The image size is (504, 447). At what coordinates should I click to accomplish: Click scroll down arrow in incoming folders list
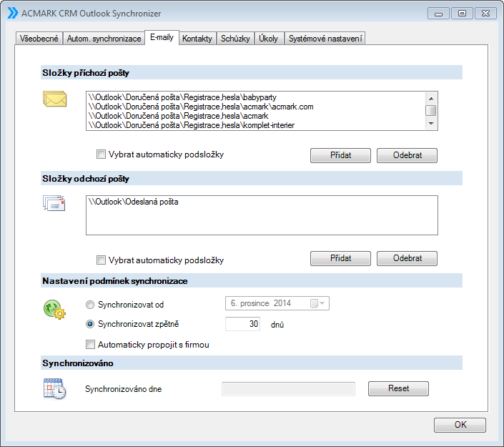point(431,124)
